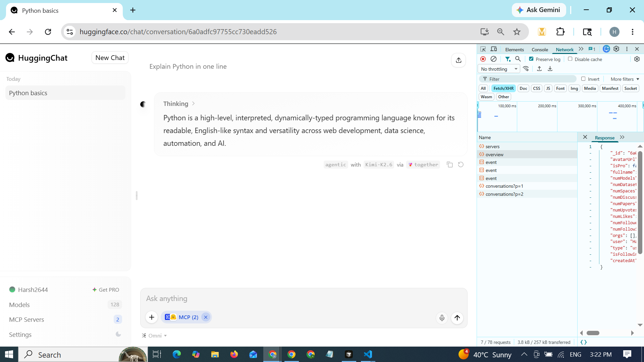Screen dimensions: 644x362
Task: Open MCP Servers link
Action: point(26,319)
